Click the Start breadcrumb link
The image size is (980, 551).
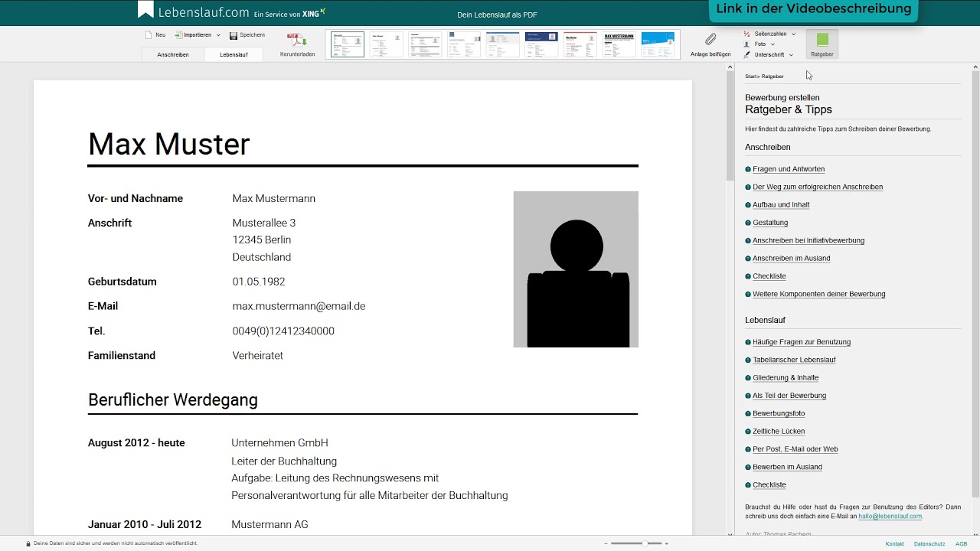click(x=751, y=77)
